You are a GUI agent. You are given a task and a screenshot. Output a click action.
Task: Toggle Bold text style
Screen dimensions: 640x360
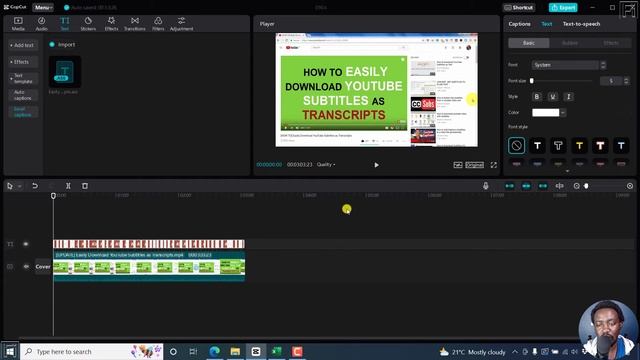pyautogui.click(x=537, y=97)
